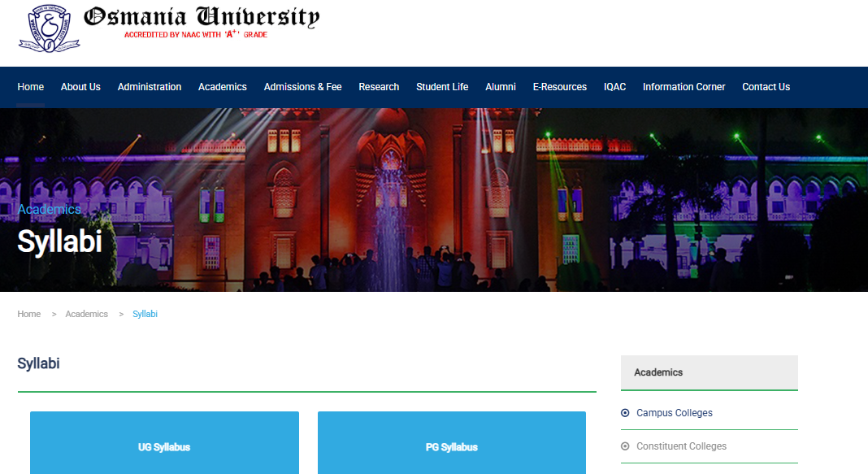Open the Home menu item
Viewport: 868px width, 474px height.
click(x=30, y=87)
